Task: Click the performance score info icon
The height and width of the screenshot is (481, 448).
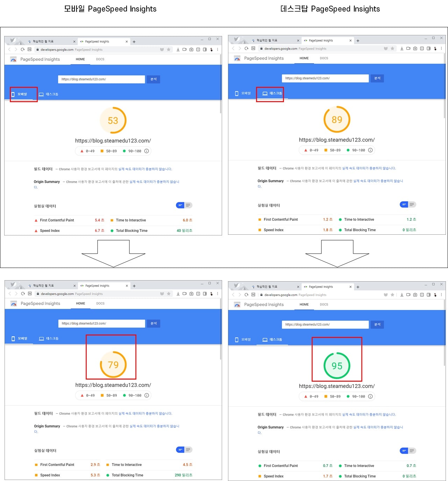Action: coord(147,151)
